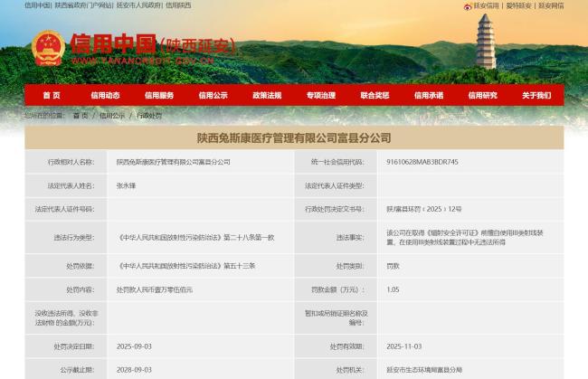Select 信用公示 in the navigation bar
This screenshot has height=379, width=588.
[x=213, y=95]
